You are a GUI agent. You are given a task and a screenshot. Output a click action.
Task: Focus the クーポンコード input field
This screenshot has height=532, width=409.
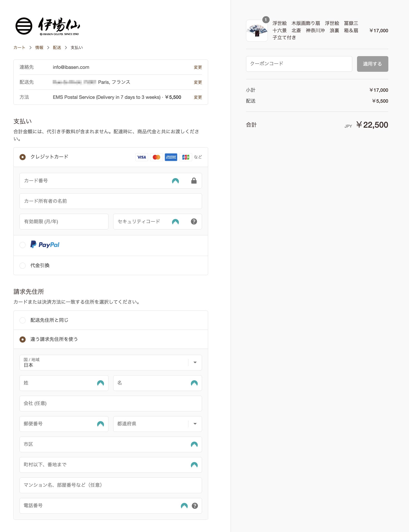pos(299,64)
